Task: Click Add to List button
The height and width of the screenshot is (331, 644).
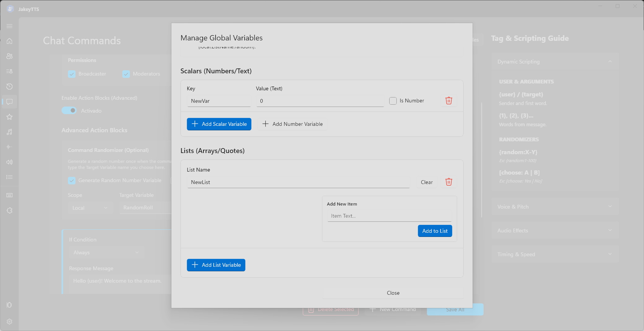Action: [x=435, y=231]
